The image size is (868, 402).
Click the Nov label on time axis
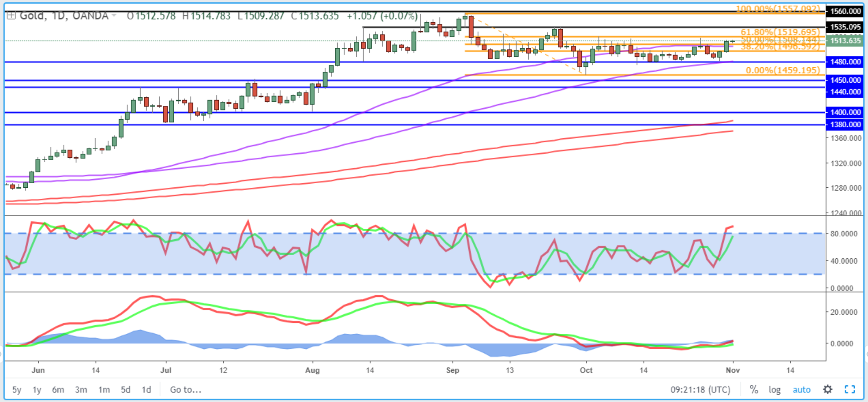pos(732,370)
